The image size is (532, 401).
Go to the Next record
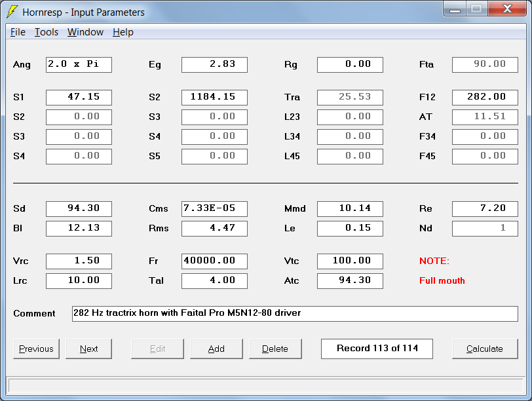pos(88,349)
